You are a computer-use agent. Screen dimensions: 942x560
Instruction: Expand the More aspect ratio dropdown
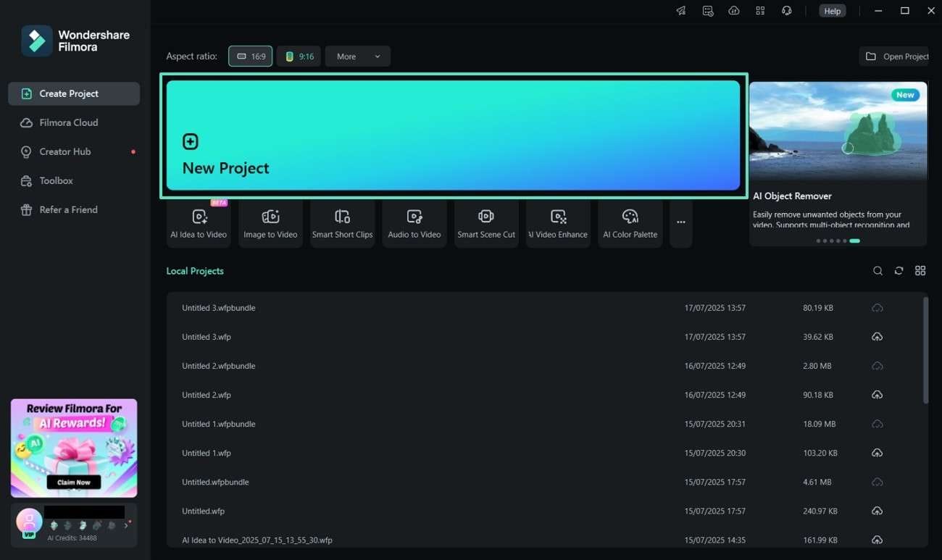click(358, 57)
